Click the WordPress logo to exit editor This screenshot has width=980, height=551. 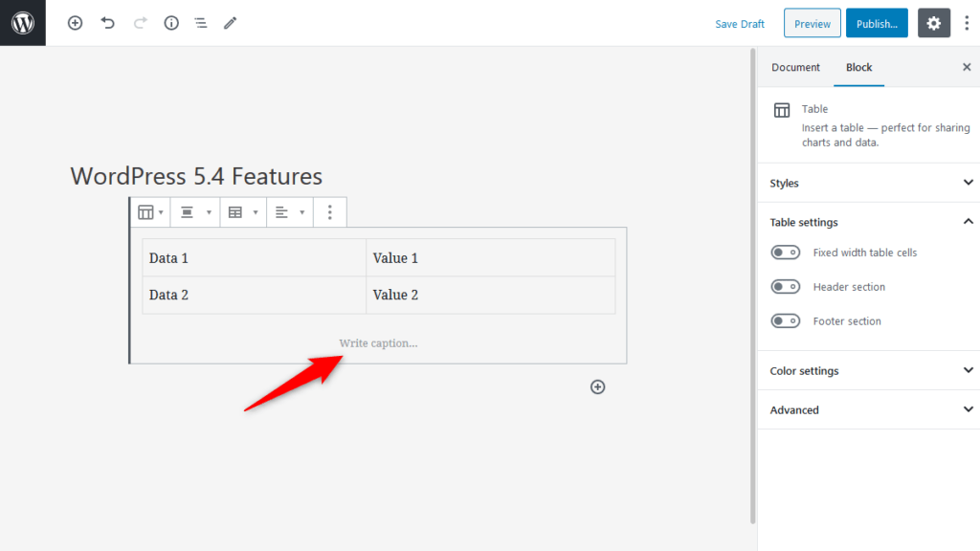point(23,23)
